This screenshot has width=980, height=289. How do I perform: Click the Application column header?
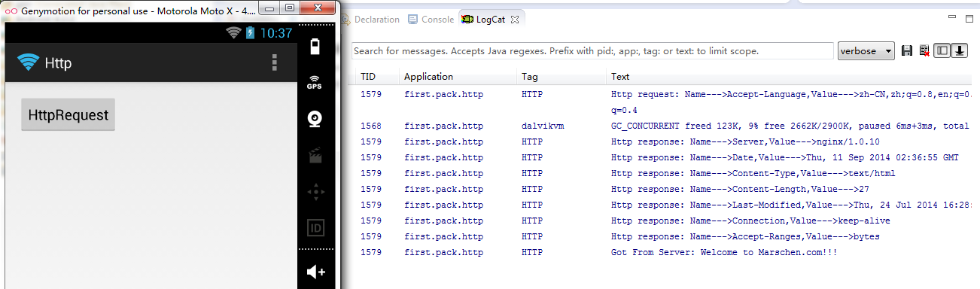click(x=429, y=77)
